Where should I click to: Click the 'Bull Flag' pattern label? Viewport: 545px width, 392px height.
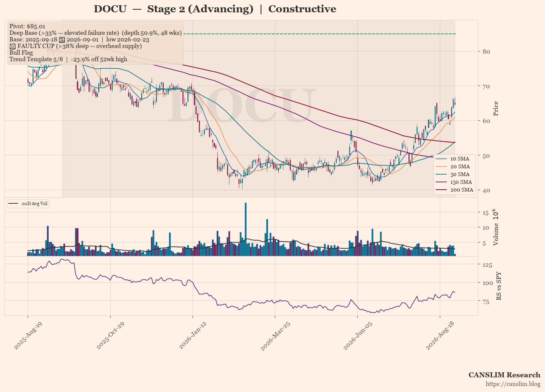(x=21, y=53)
